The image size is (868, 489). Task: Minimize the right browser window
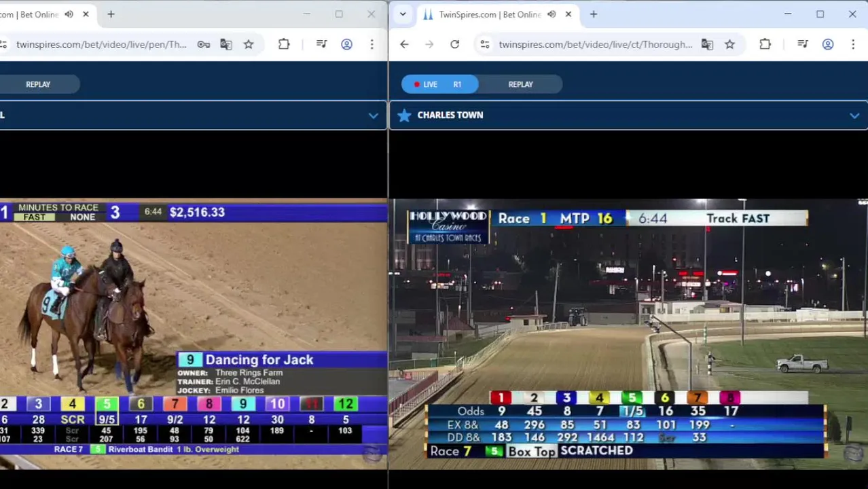point(788,14)
